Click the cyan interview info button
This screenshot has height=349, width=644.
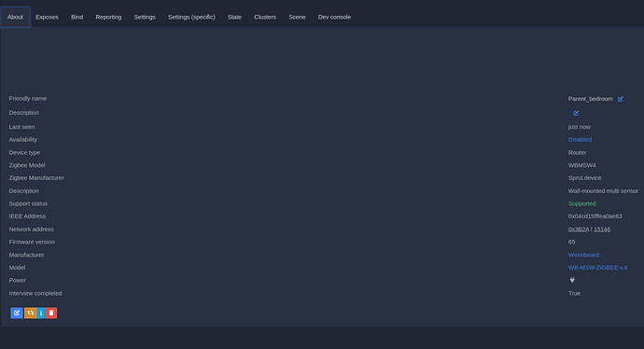(41, 313)
